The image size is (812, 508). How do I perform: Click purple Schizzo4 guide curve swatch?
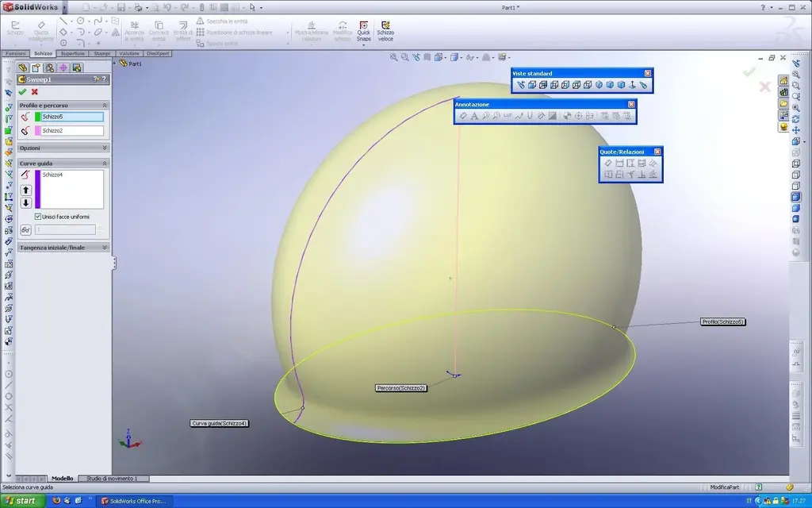(x=37, y=189)
